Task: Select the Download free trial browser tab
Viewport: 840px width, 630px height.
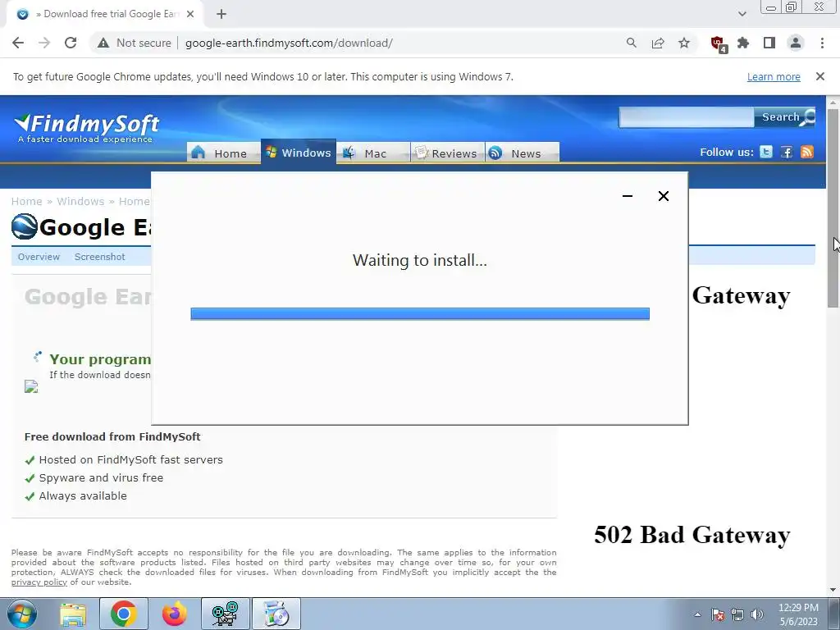Action: pos(104,14)
